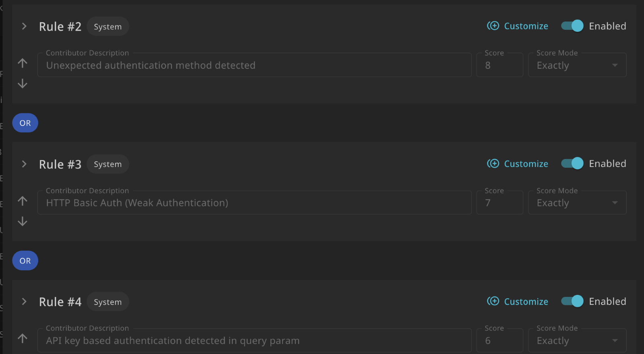The height and width of the screenshot is (354, 644).
Task: Click the Customize plus icon for Rule #2
Action: click(x=493, y=26)
